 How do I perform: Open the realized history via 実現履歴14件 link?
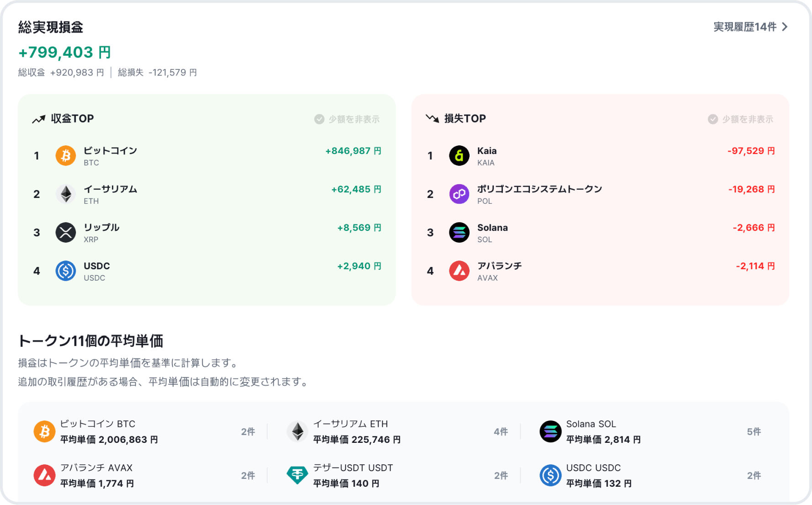click(x=744, y=27)
